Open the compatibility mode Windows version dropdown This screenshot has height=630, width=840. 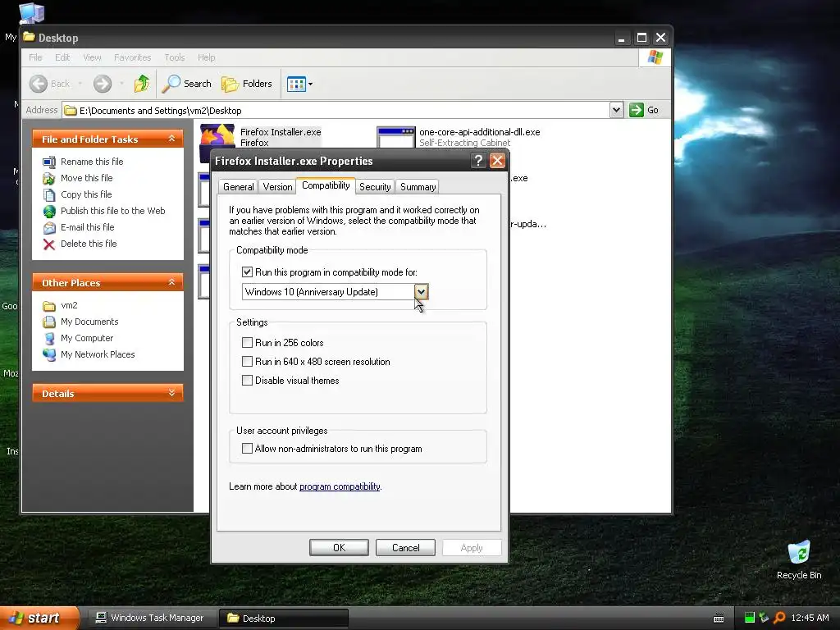click(421, 292)
